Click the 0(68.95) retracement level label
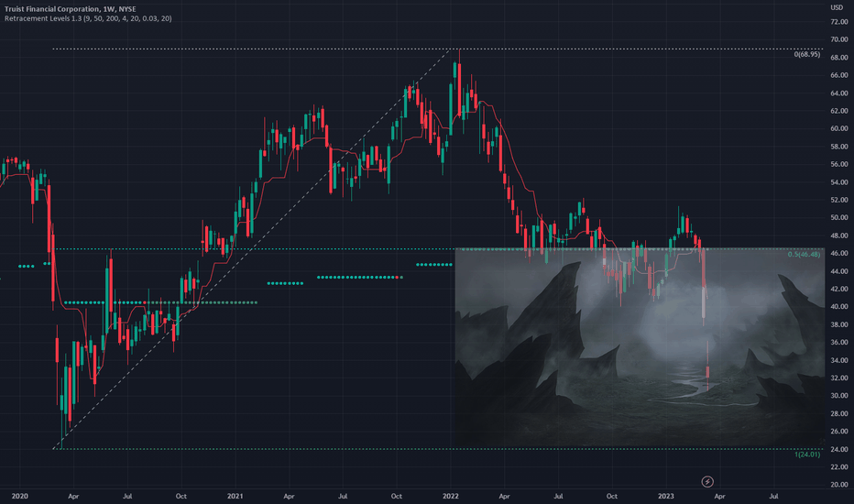This screenshot has width=854, height=504. 806,54
